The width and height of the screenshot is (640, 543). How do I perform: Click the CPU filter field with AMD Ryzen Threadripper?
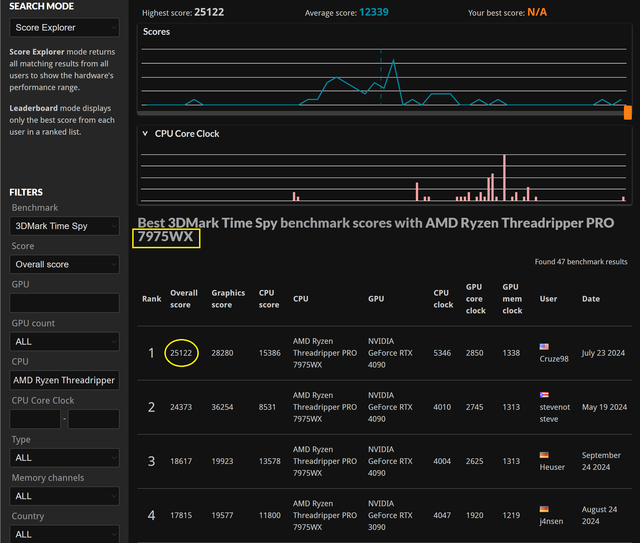click(64, 381)
